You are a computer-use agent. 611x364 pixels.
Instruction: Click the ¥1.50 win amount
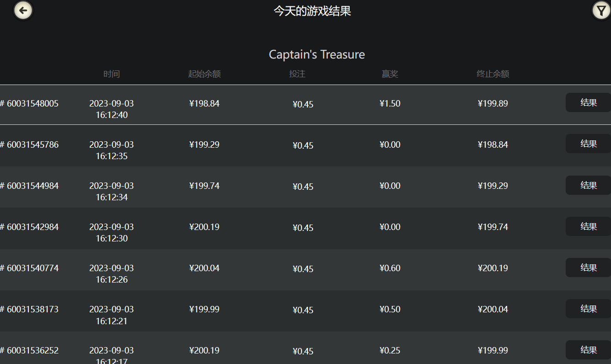(x=390, y=104)
